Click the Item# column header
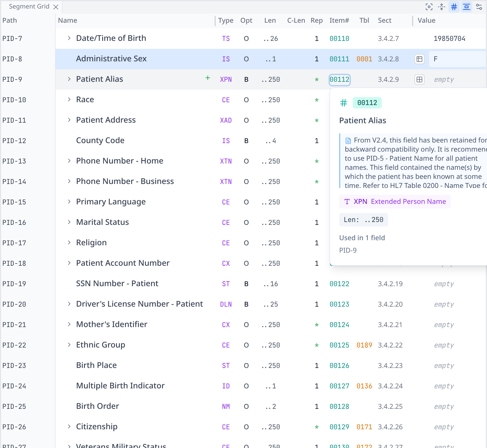Screen dimensions: 487x448 (x=339, y=20)
